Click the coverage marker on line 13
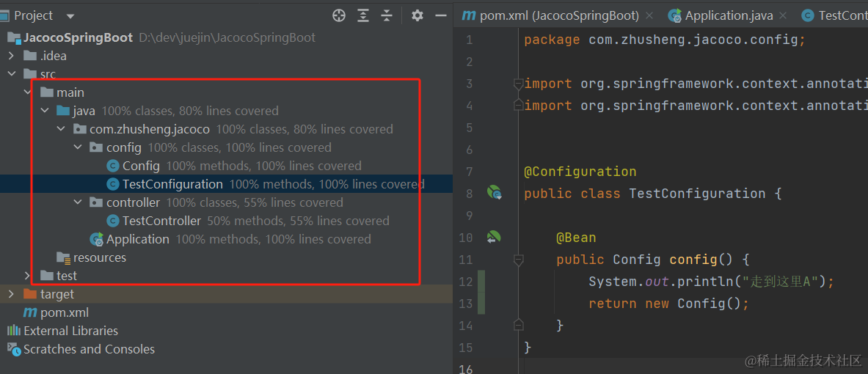The width and height of the screenshot is (868, 374). [x=481, y=304]
